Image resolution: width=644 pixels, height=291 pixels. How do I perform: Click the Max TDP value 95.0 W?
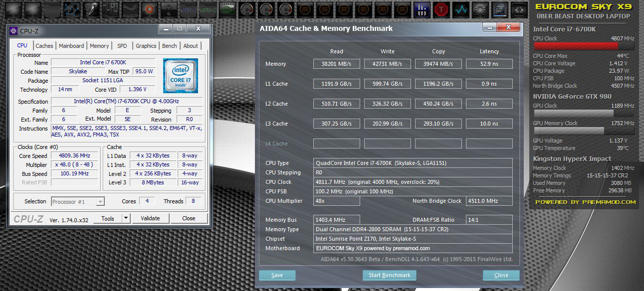144,71
